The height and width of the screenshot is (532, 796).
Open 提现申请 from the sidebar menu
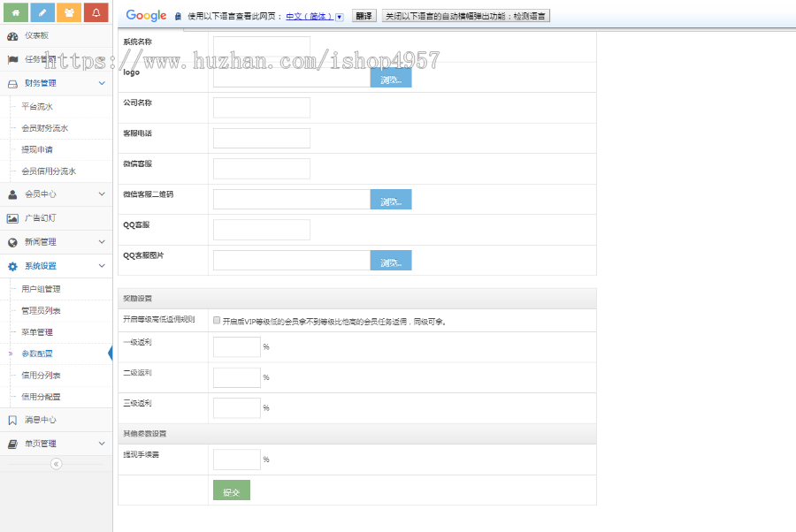38,151
